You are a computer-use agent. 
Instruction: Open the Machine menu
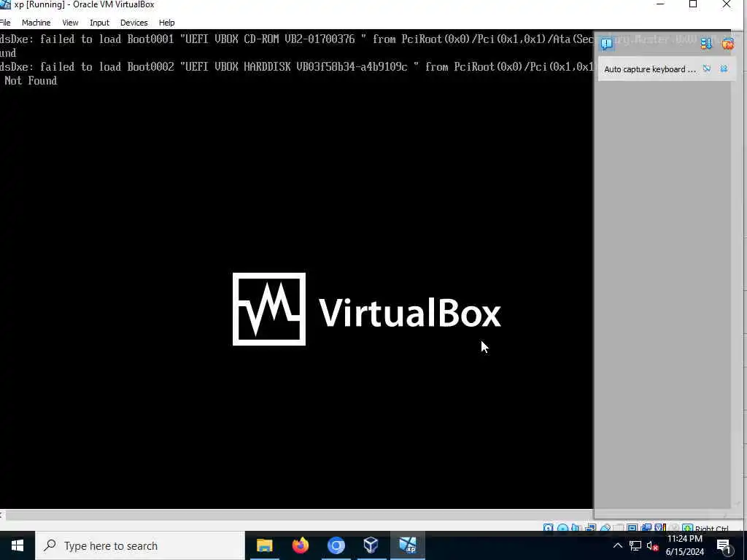tap(36, 23)
